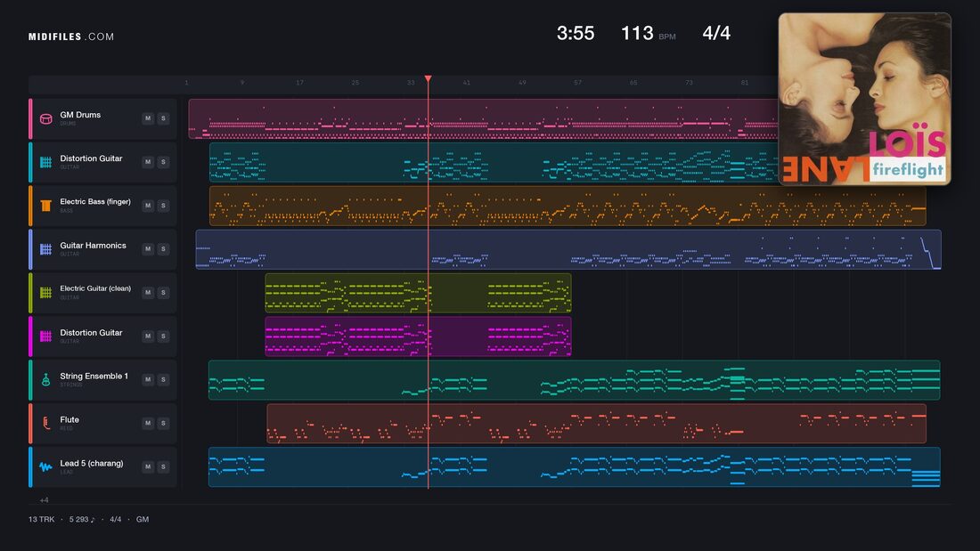Mute the teal Distortion Guitar track
980x551 pixels.
click(148, 162)
